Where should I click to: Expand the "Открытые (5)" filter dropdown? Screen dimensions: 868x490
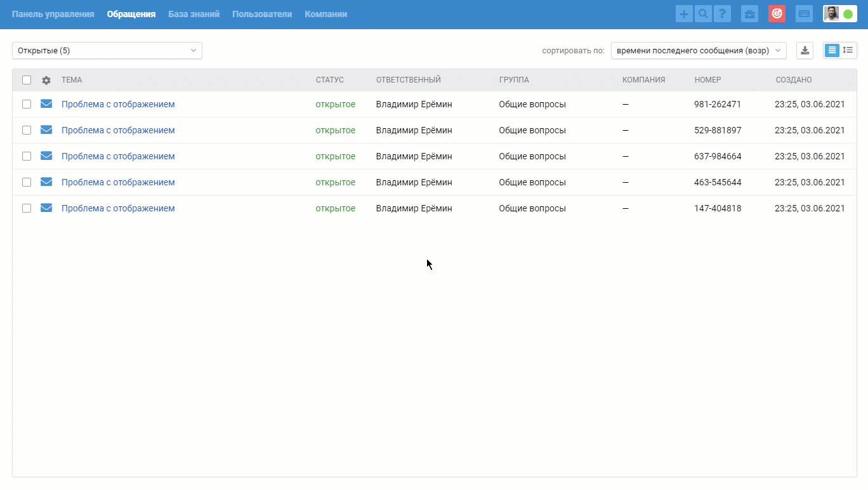pyautogui.click(x=107, y=51)
